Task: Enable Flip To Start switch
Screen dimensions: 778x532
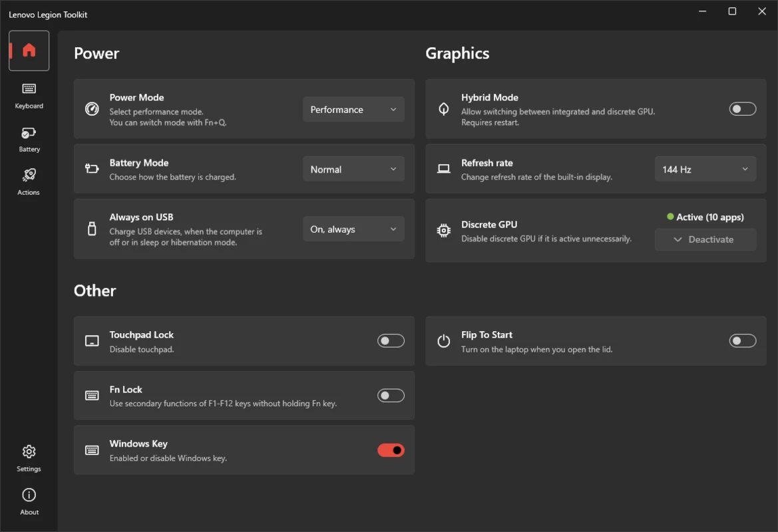Action: [x=742, y=341]
